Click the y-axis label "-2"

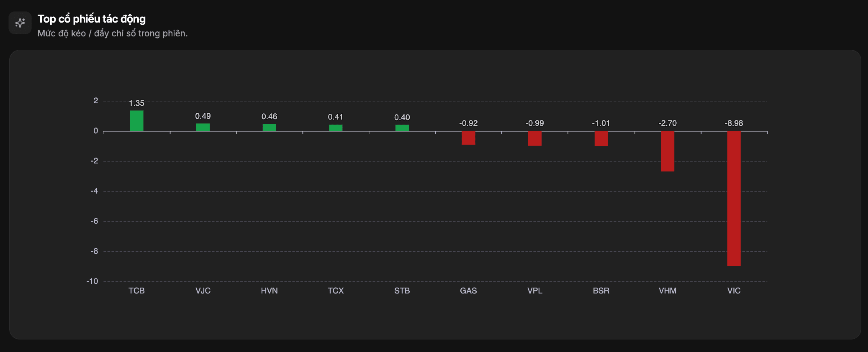coord(94,161)
